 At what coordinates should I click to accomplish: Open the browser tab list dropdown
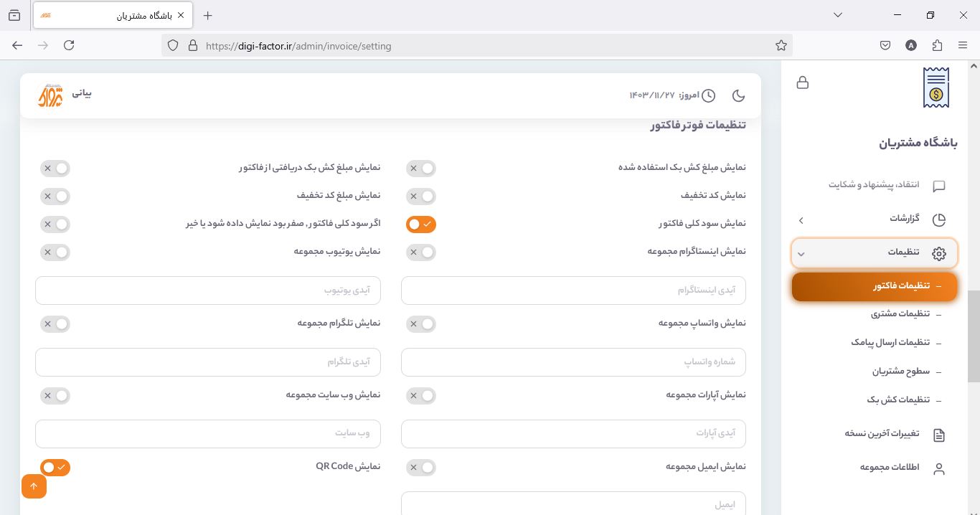tap(838, 15)
